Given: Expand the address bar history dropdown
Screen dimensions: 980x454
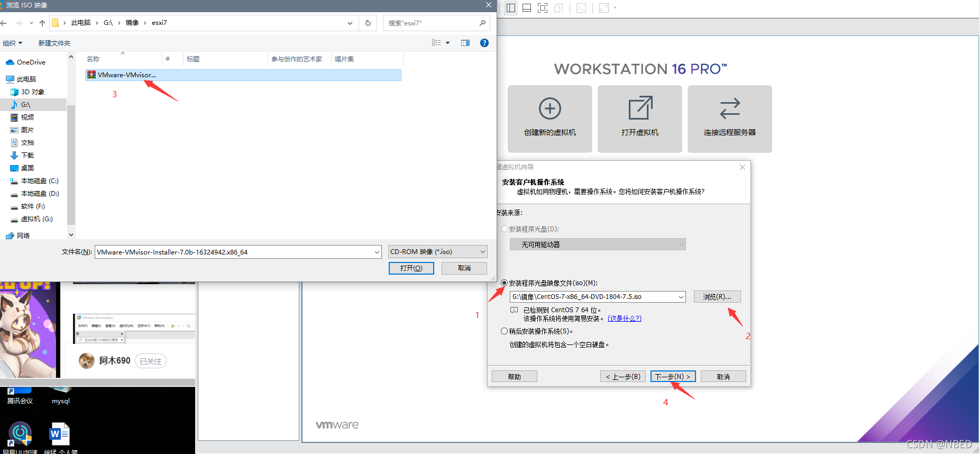Looking at the screenshot, I should (x=350, y=23).
